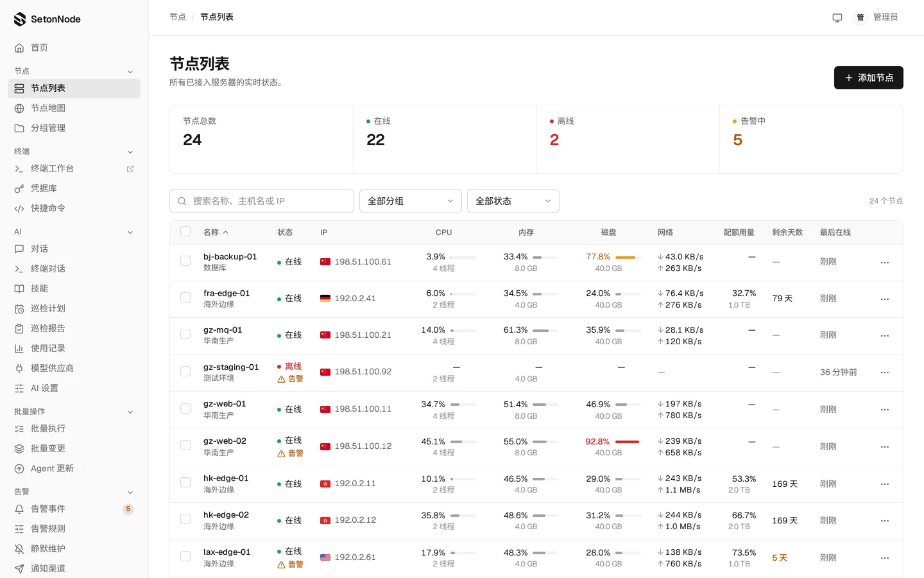Click the memory bar of gz-mq-01
This screenshot has height=578, width=924.
[x=545, y=331]
